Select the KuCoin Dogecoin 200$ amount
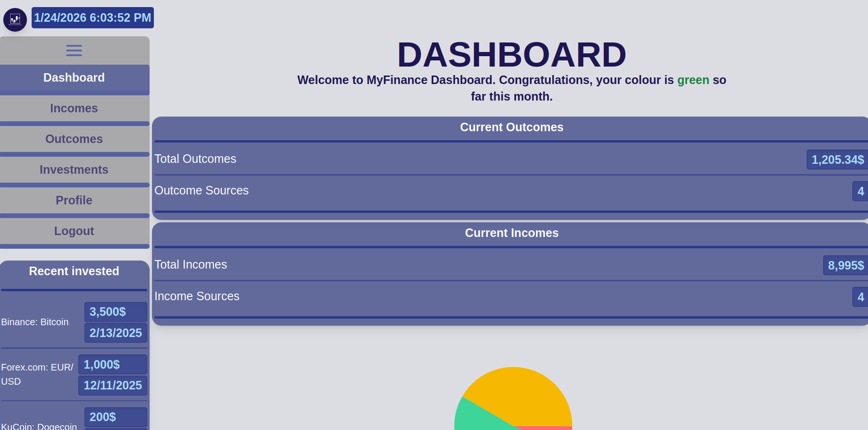Viewport: 868px width, 430px height. [116, 417]
